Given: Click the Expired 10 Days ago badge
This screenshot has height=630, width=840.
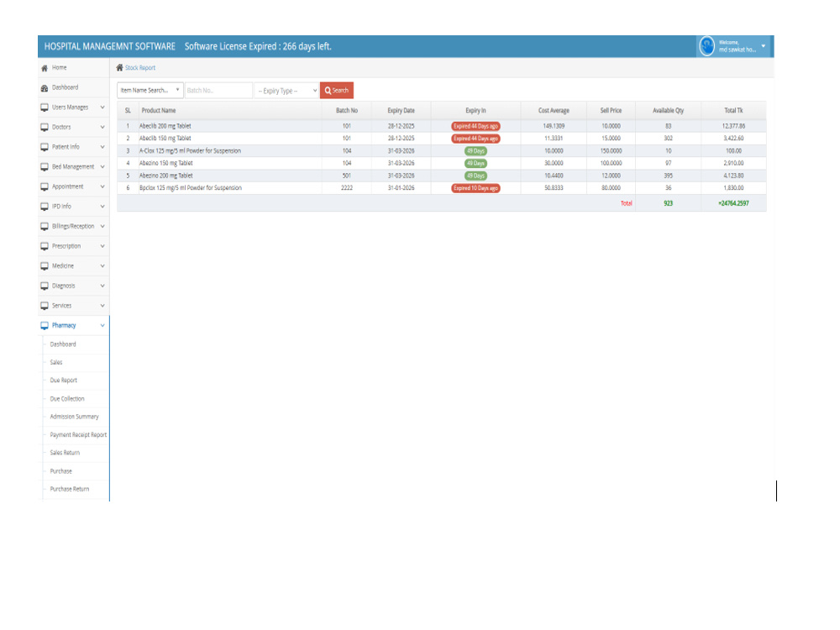Looking at the screenshot, I should [x=475, y=188].
